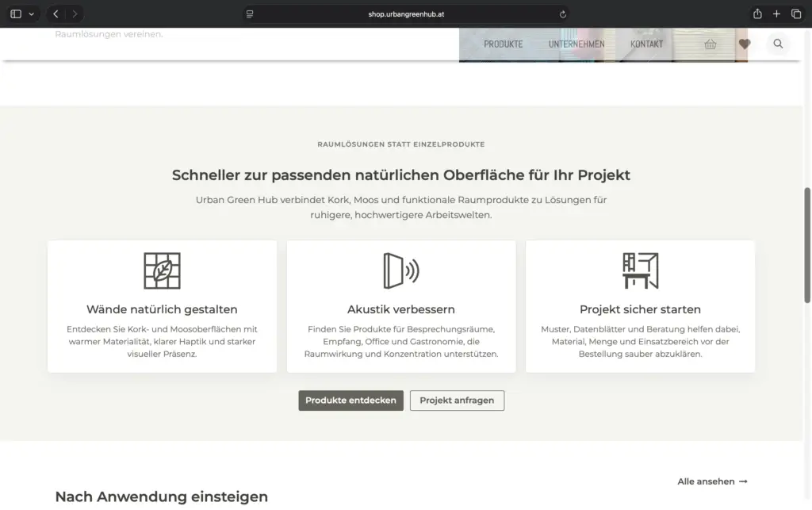Follow the Alle ansehen link
Screen dimensions: 812x510
[712, 481]
